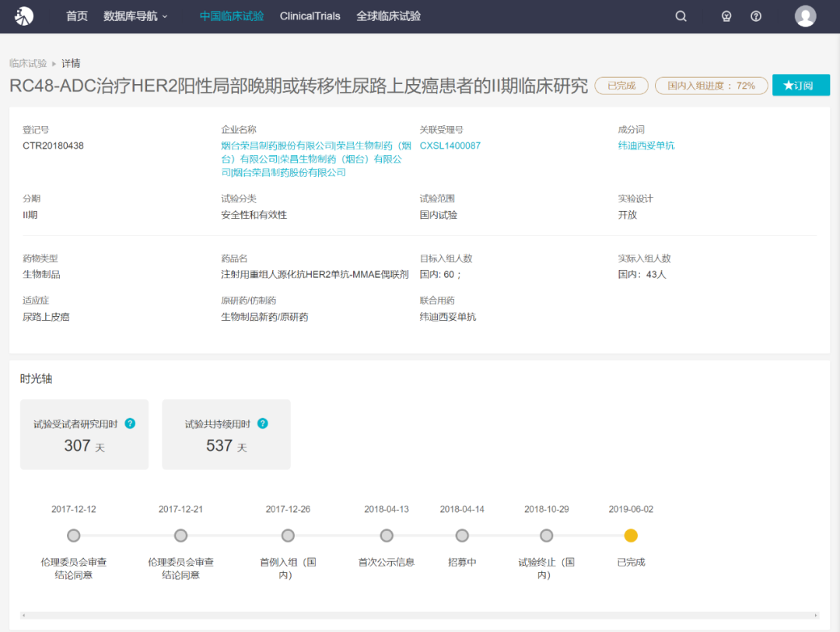Open the company name link 烟台荣昌制药

click(316, 159)
